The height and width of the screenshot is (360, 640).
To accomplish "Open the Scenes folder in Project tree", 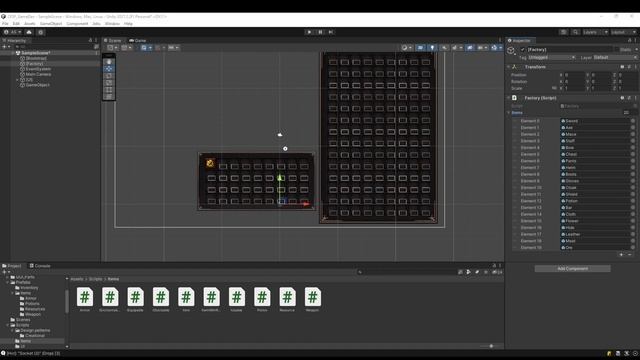I will [23, 320].
